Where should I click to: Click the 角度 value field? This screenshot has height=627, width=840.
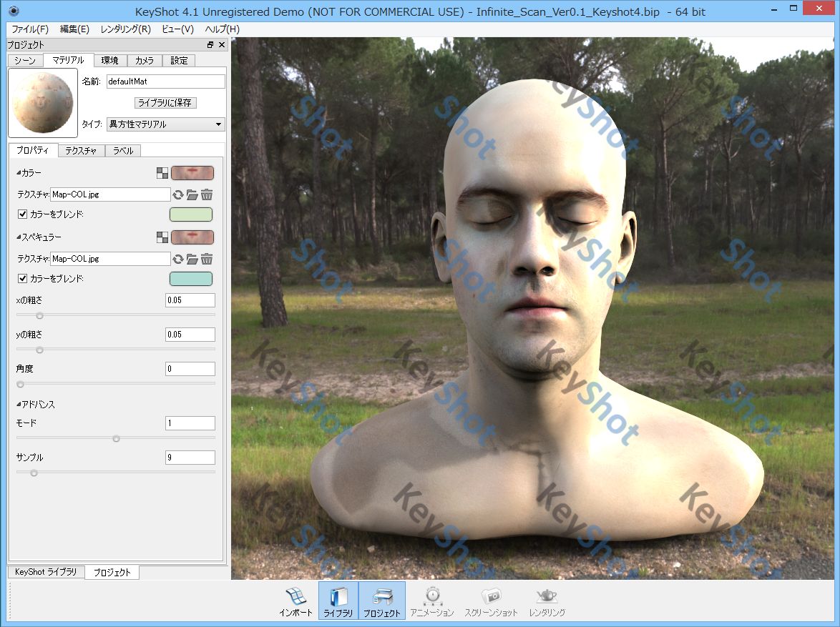coord(190,368)
